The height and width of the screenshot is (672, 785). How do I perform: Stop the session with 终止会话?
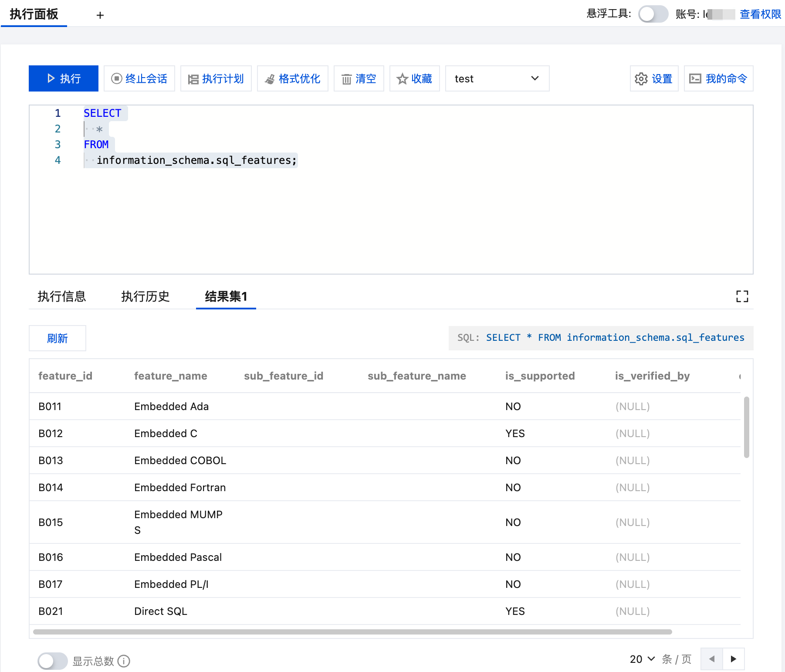click(x=139, y=78)
